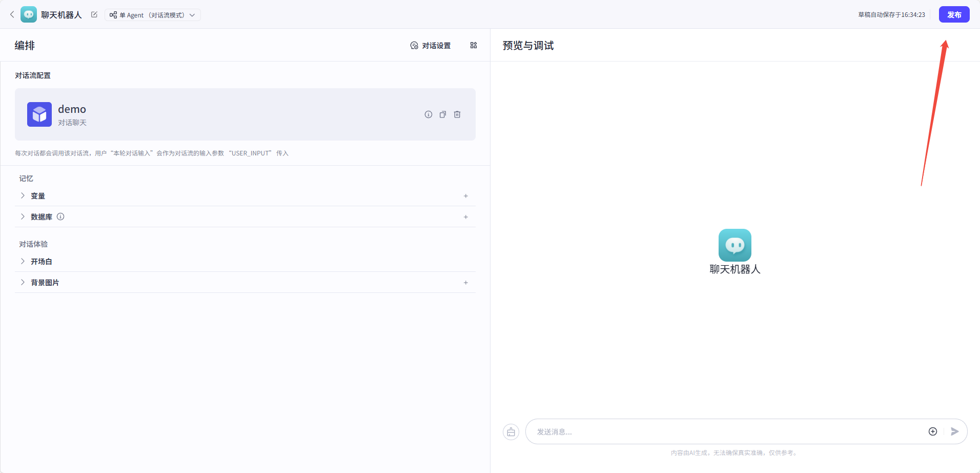Open the 单 Agent mode dropdown
The height and width of the screenshot is (473, 980).
coord(152,15)
